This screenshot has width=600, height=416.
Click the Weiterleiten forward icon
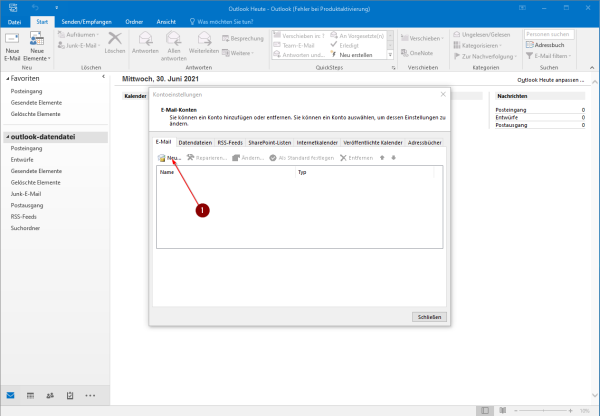coord(204,39)
